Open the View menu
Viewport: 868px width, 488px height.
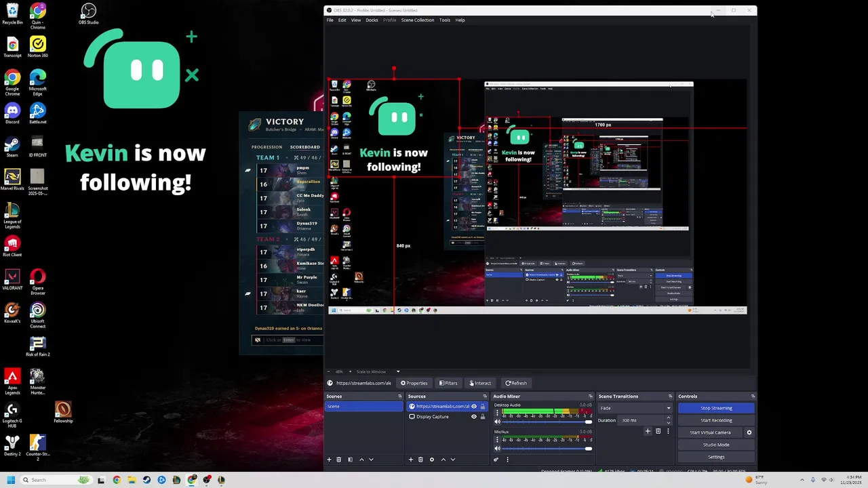(355, 20)
